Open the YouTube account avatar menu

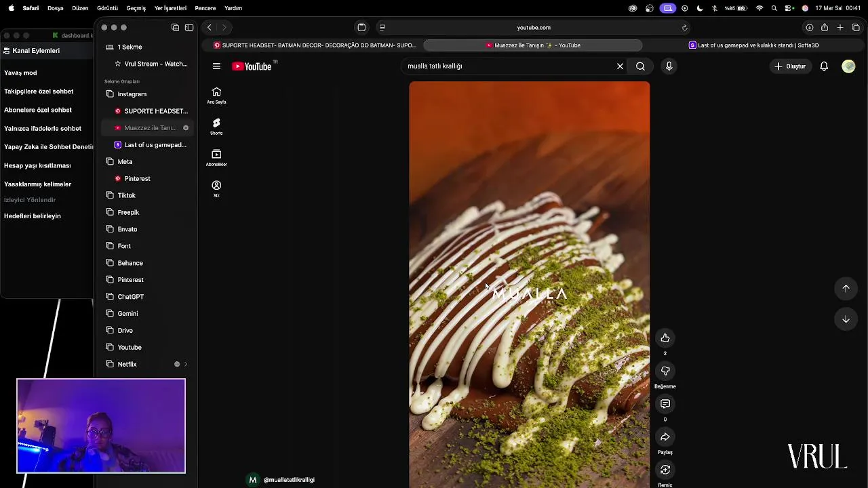coord(848,66)
